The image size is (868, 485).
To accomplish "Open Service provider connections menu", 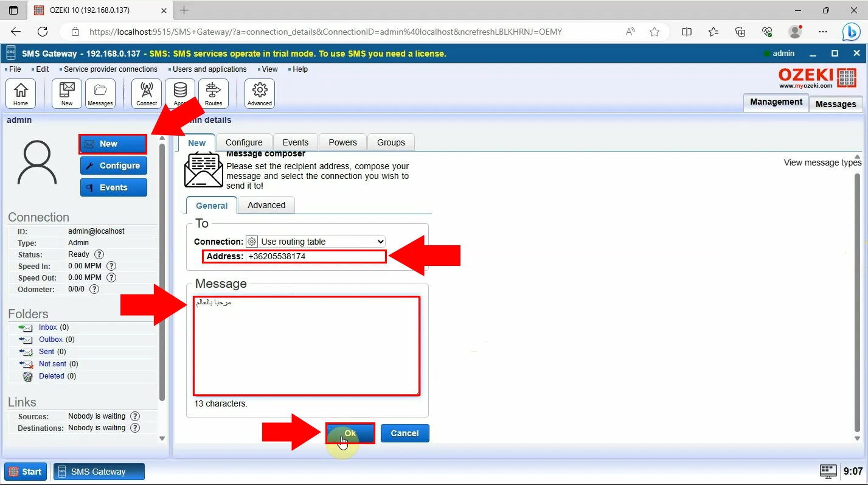I will coord(110,69).
